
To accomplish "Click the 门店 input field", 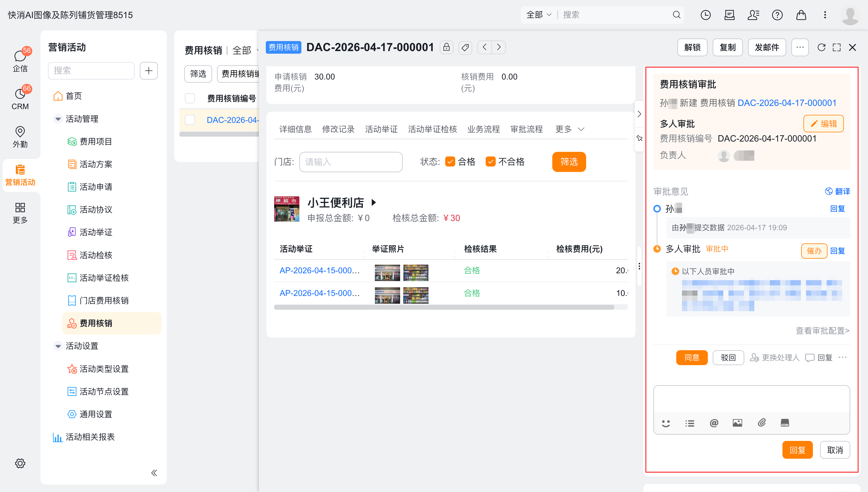I will [351, 162].
